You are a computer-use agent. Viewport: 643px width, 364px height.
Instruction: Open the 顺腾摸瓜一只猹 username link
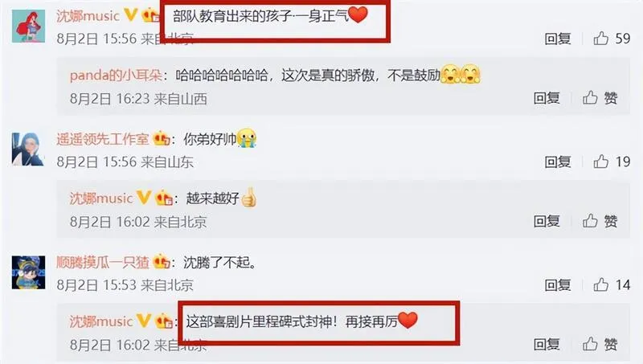point(103,262)
